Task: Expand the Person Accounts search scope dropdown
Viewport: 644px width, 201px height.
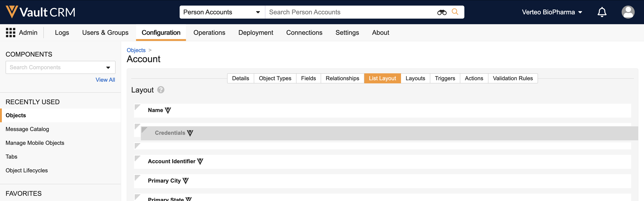Action: pos(258,12)
